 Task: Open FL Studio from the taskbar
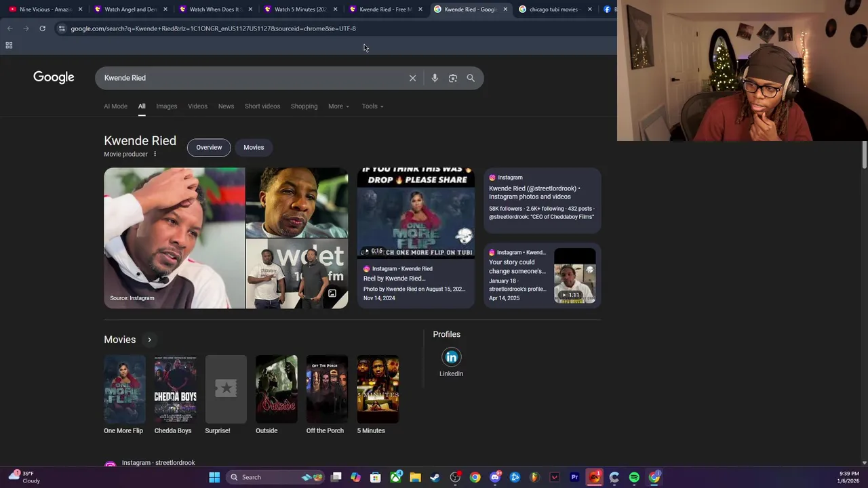534,477
